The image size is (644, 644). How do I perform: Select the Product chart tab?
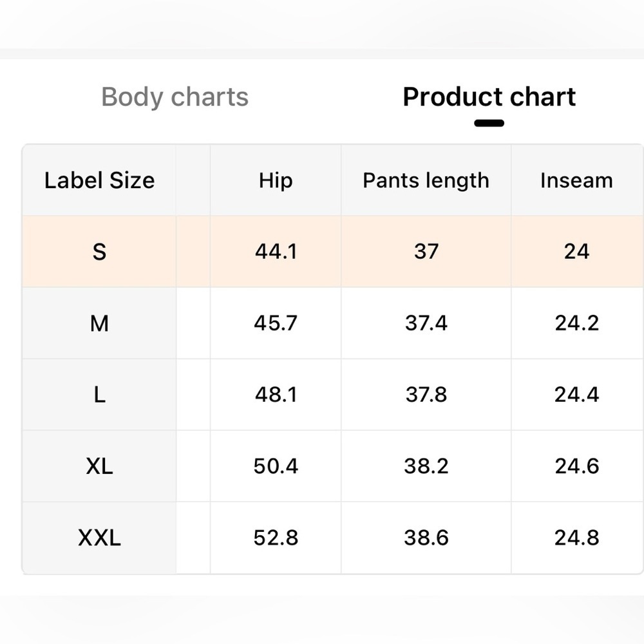click(489, 97)
